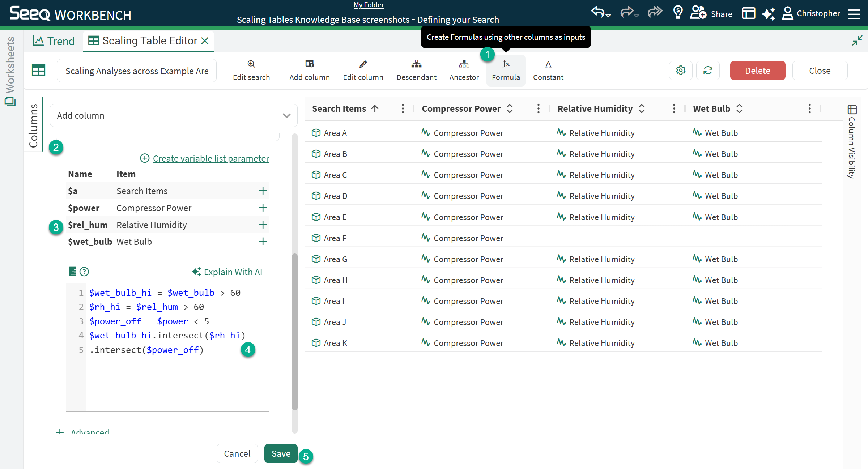The height and width of the screenshot is (469, 868).
Task: Toggle sort on Wet Bulb column
Action: [x=739, y=108]
